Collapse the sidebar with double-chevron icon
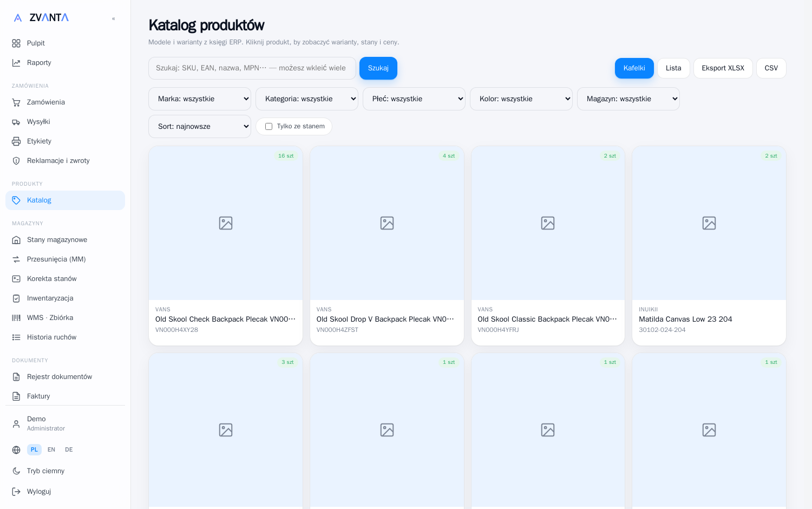 [114, 18]
